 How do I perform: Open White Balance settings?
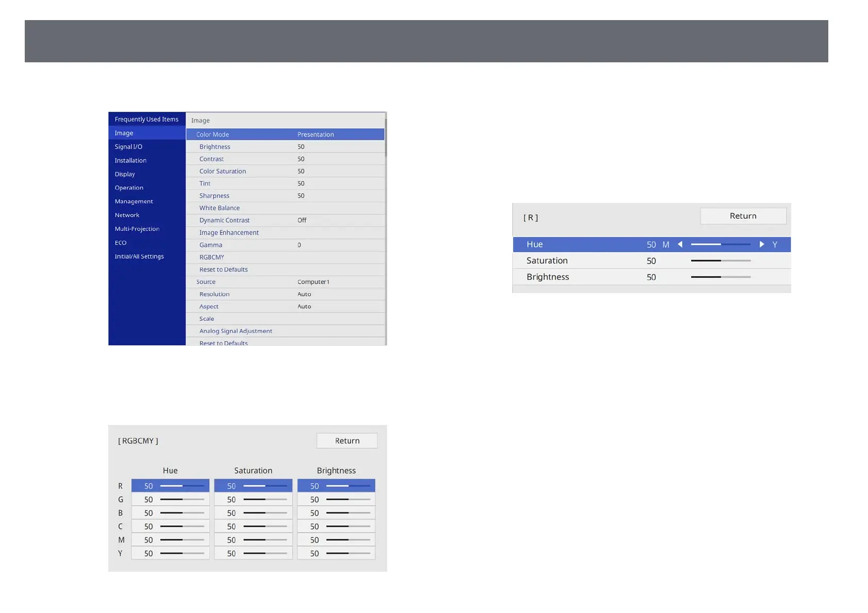[x=285, y=208]
